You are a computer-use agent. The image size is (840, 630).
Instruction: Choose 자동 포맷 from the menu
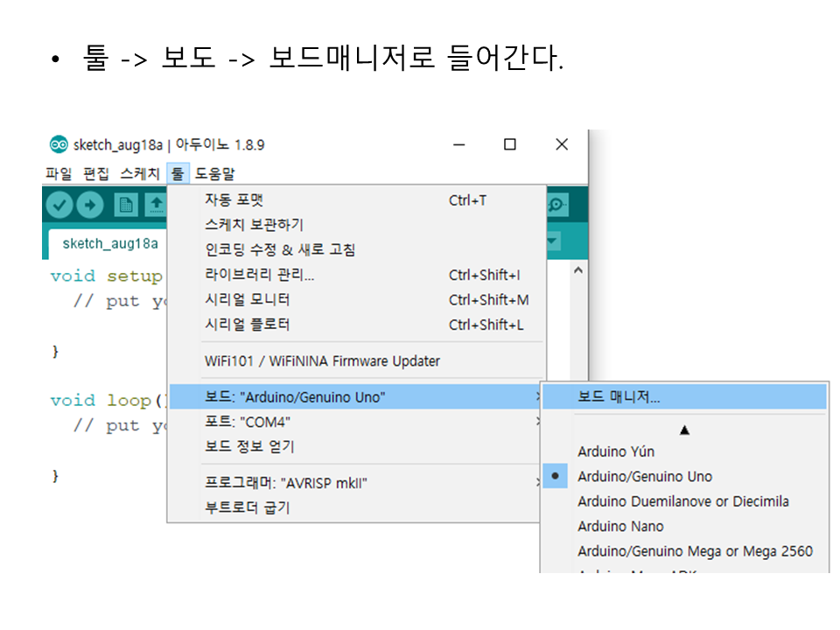(357, 199)
